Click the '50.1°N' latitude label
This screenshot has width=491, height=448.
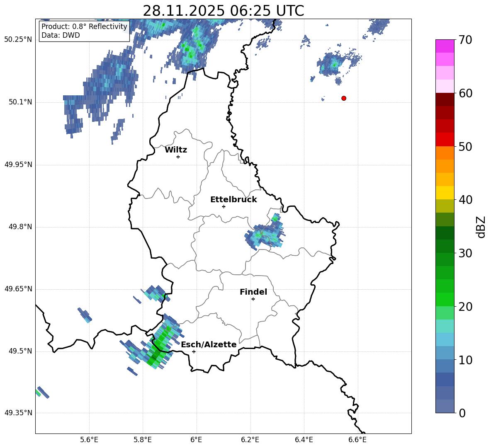tap(20, 102)
